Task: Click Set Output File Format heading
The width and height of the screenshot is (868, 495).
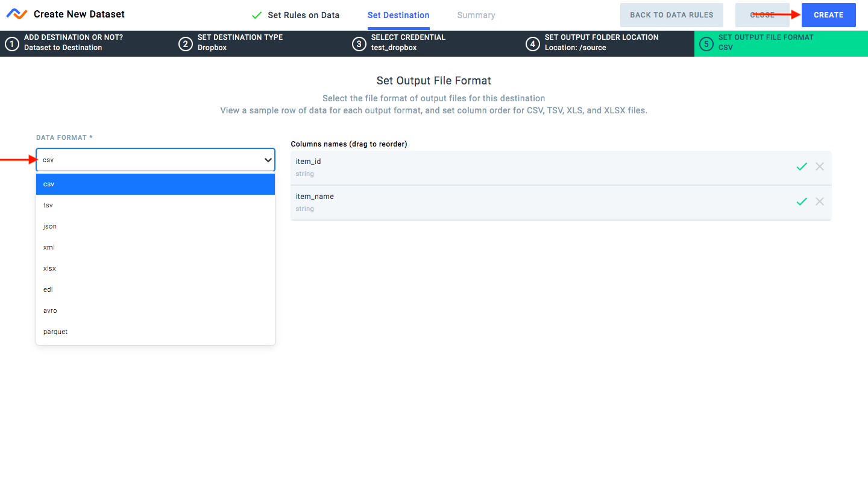Action: (x=434, y=81)
